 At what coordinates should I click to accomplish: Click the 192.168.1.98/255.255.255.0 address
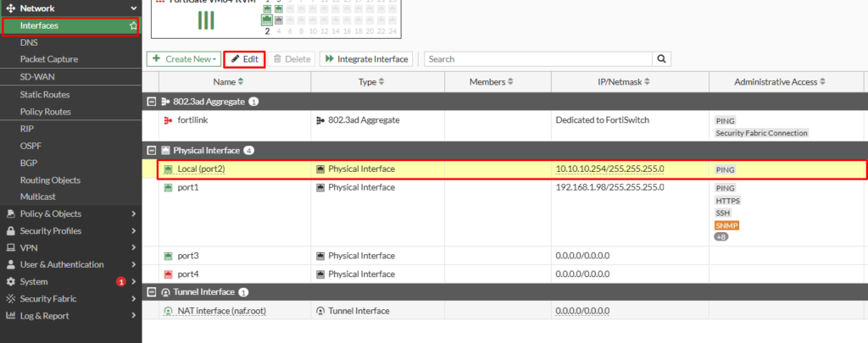pos(609,187)
